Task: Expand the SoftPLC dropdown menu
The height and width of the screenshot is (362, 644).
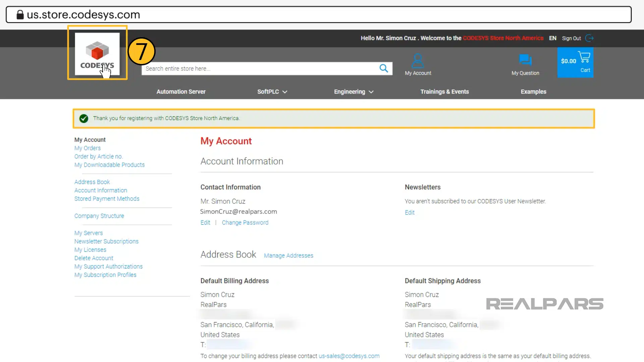Action: [x=272, y=92]
